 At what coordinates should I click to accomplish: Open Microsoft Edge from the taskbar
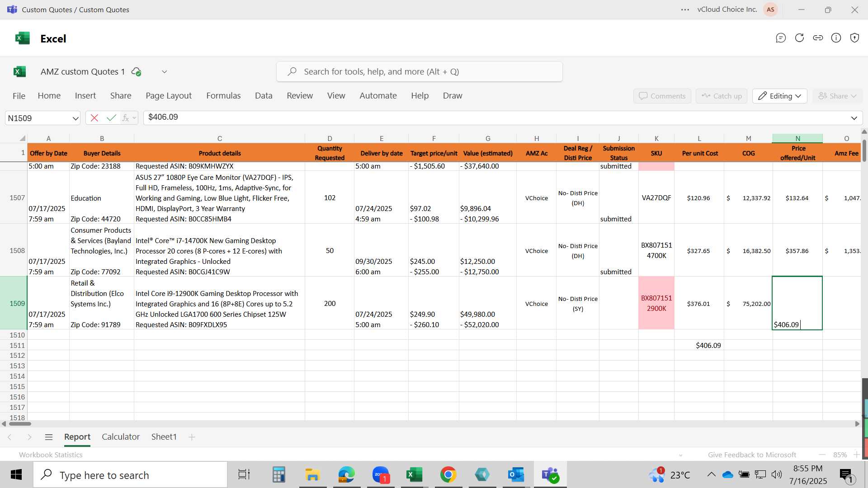(346, 475)
